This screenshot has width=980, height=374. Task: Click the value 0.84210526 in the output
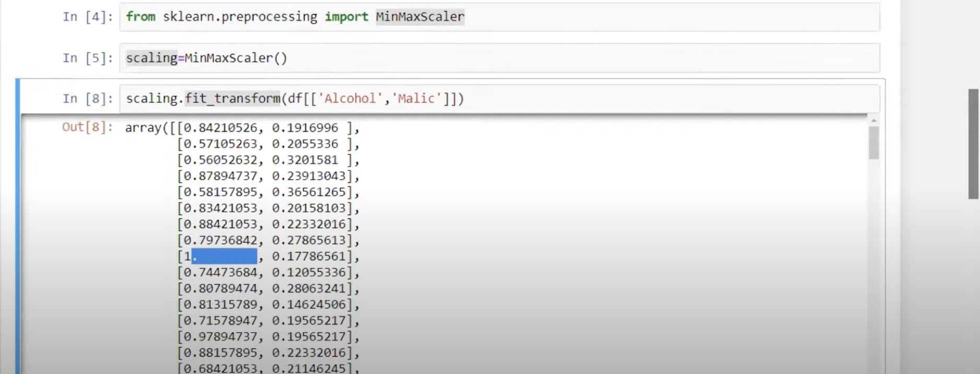click(x=220, y=128)
